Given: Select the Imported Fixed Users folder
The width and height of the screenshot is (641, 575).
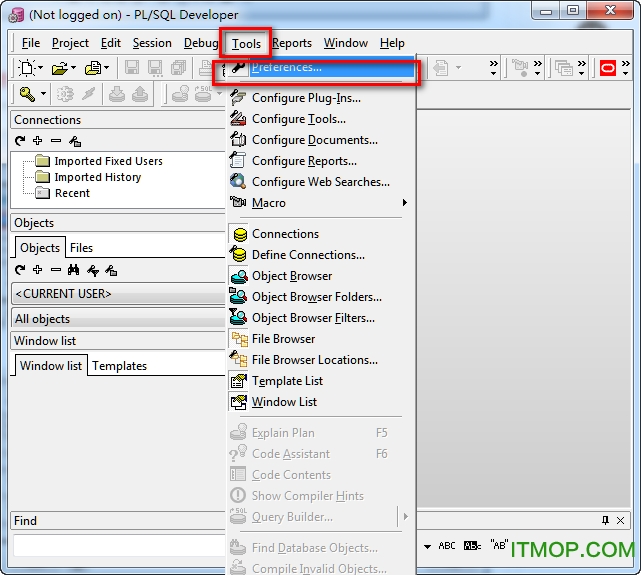Looking at the screenshot, I should point(108,161).
